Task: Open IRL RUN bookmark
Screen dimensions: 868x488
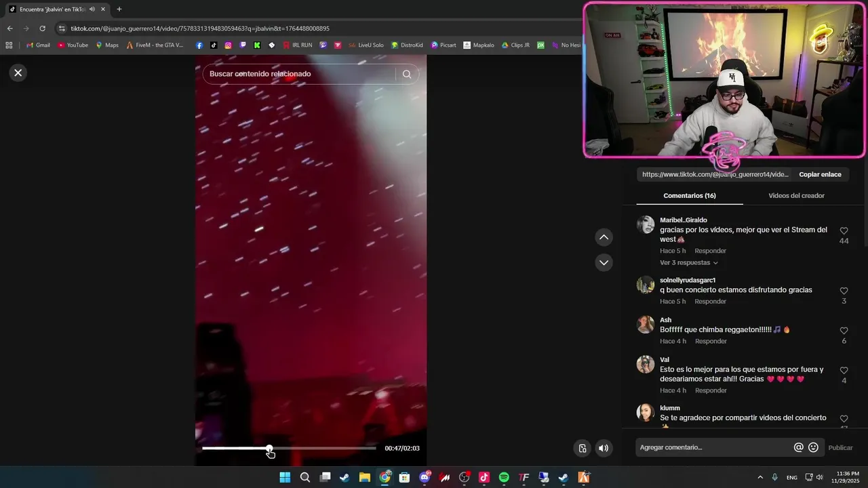Action: click(x=298, y=45)
